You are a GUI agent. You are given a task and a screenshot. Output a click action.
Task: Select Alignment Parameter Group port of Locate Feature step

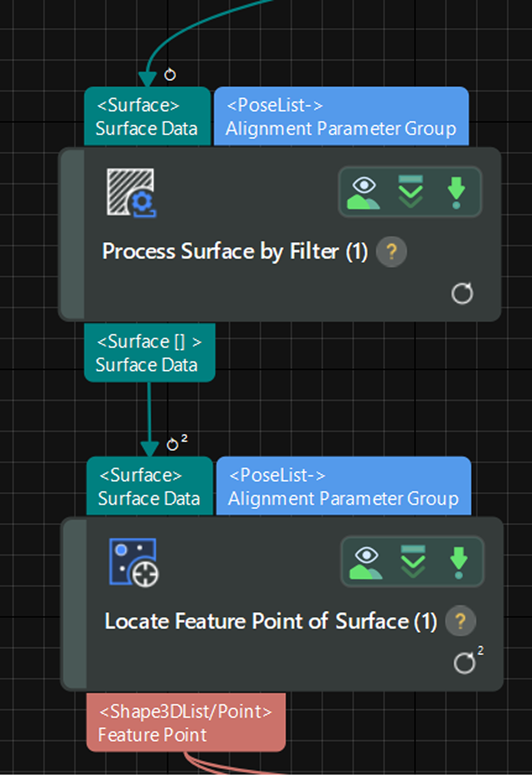(343, 487)
